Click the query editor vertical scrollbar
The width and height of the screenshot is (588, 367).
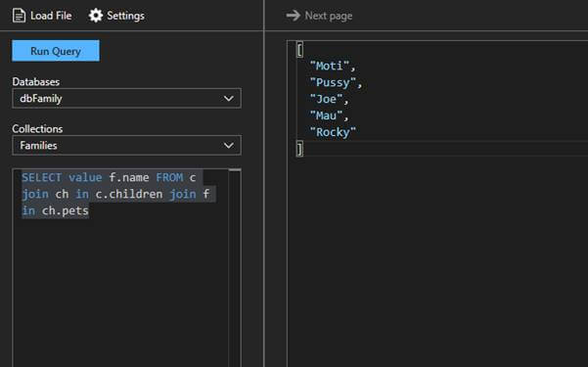(235, 268)
